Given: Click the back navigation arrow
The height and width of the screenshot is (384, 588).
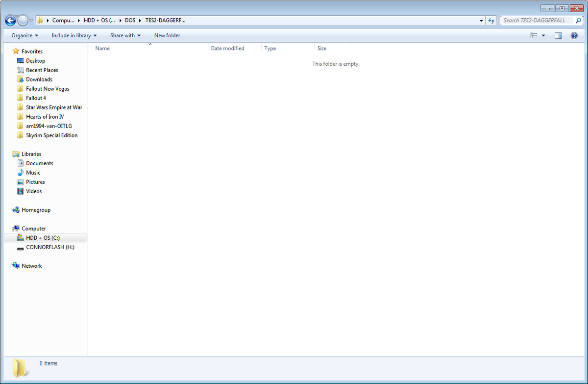Looking at the screenshot, I should pos(10,20).
